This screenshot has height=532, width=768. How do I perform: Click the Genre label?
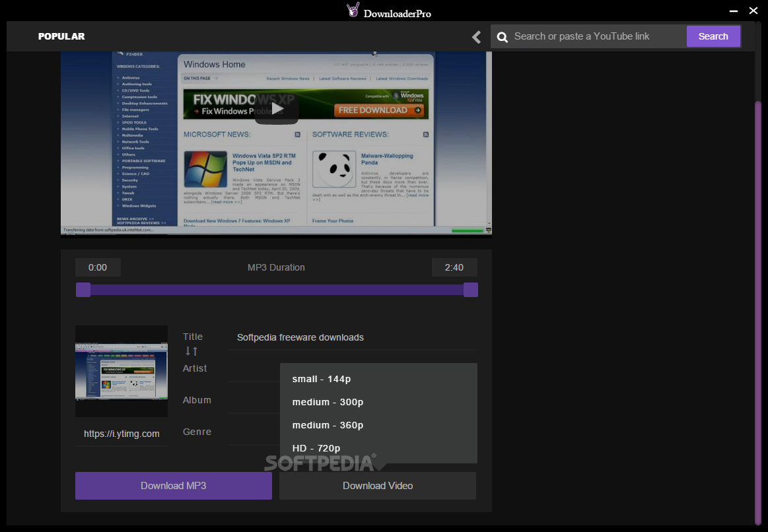197,432
